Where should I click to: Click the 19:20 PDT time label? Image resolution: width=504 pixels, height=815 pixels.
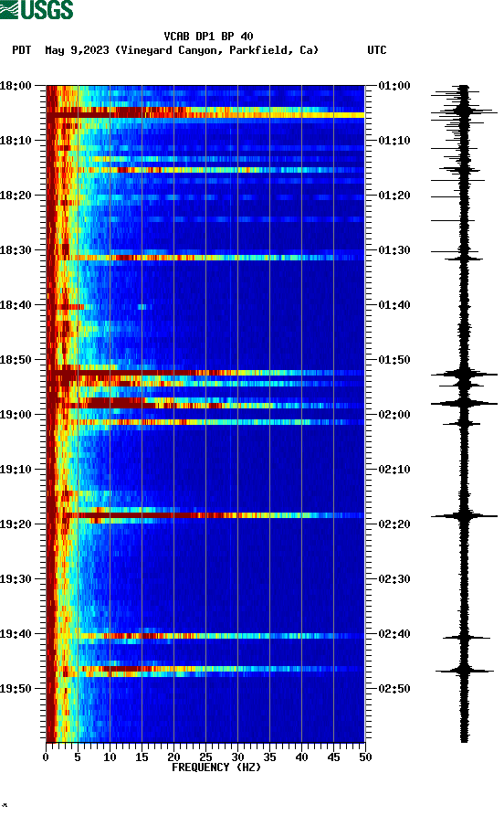16,524
